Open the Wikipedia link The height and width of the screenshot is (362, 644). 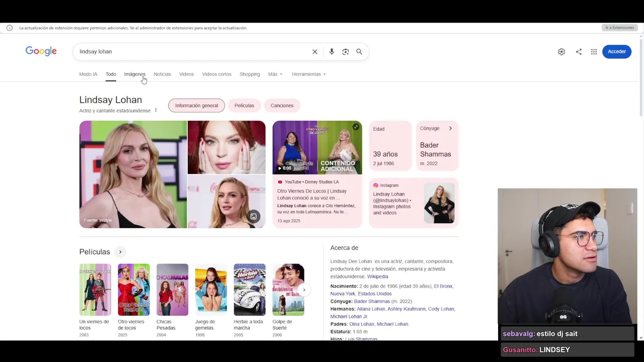point(377,277)
